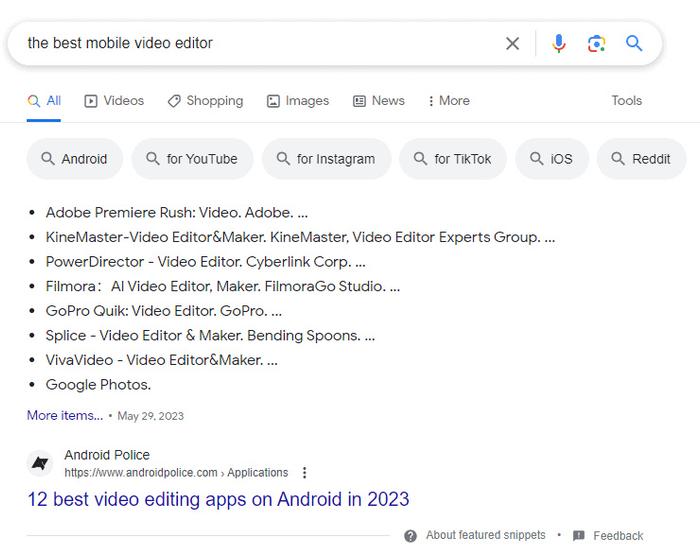Submit search with the blue magnifier icon

[x=634, y=43]
